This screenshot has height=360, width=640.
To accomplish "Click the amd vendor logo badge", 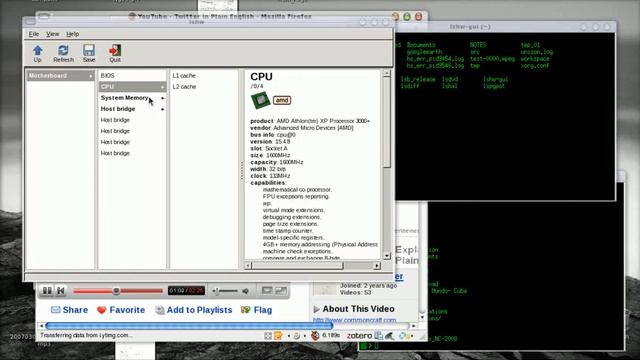I will pos(282,100).
